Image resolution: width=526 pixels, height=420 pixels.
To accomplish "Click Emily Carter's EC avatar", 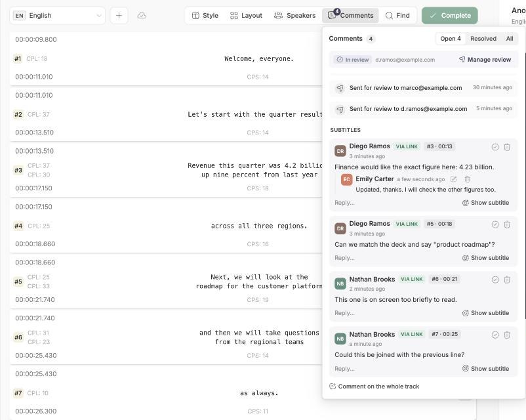I will coord(346,180).
